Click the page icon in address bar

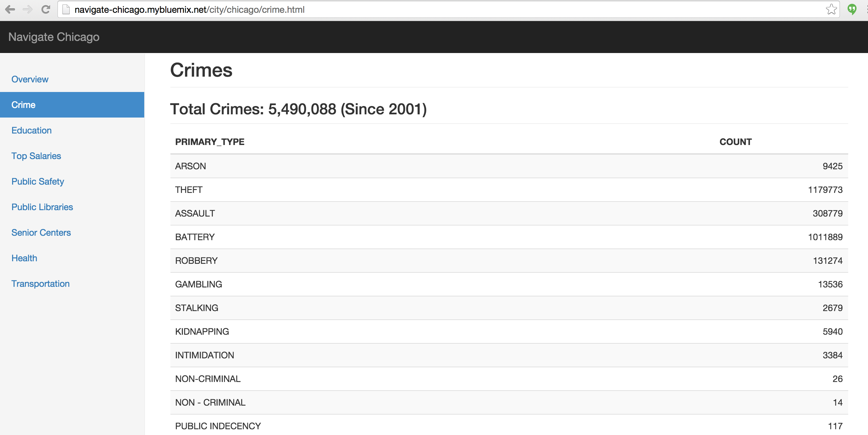point(66,10)
